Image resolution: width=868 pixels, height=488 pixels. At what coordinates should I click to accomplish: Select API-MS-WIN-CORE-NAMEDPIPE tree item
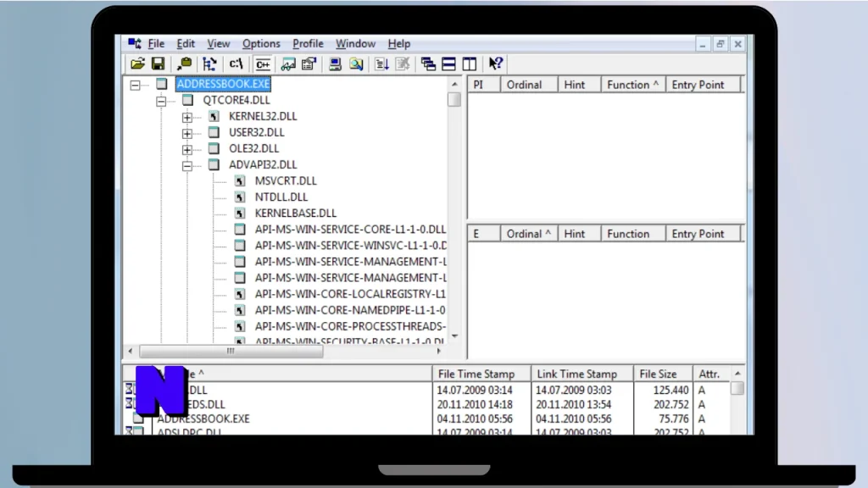[350, 310]
